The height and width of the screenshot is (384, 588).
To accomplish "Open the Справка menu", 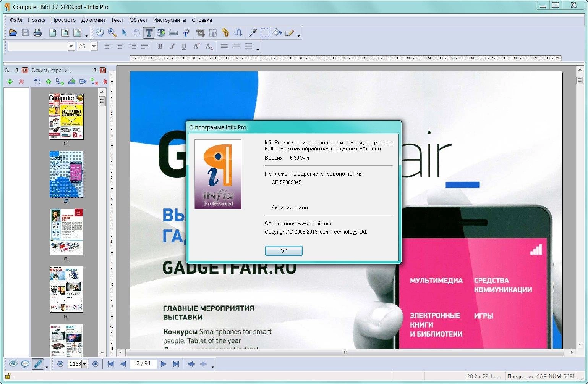I will 202,20.
